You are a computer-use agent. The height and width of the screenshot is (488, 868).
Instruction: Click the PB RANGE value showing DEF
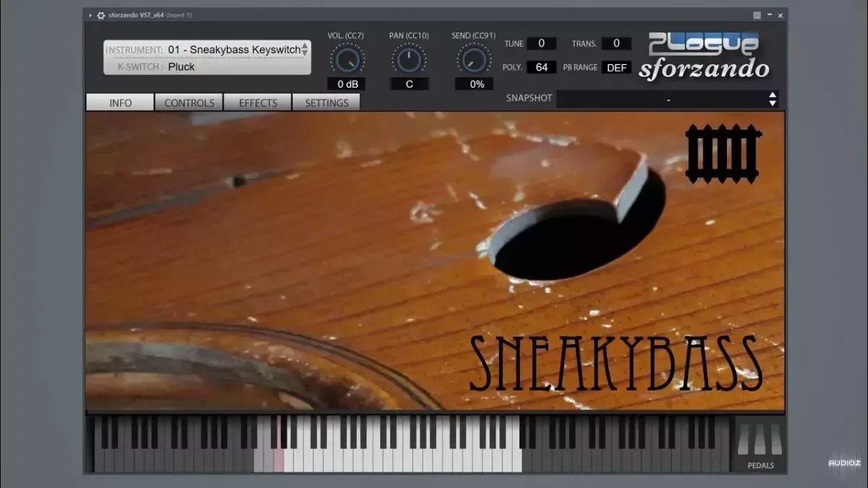click(x=616, y=67)
